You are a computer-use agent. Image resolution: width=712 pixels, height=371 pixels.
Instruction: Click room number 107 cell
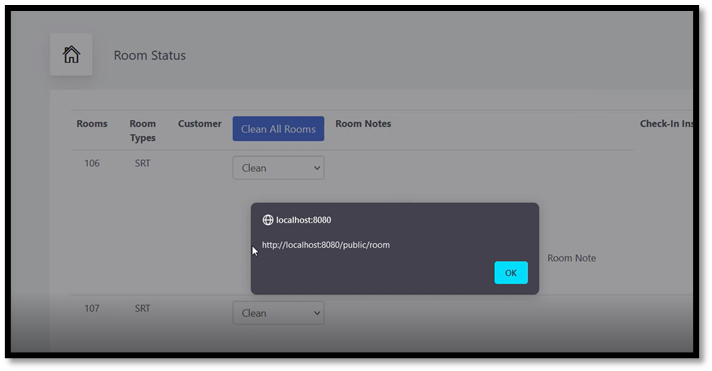point(92,308)
